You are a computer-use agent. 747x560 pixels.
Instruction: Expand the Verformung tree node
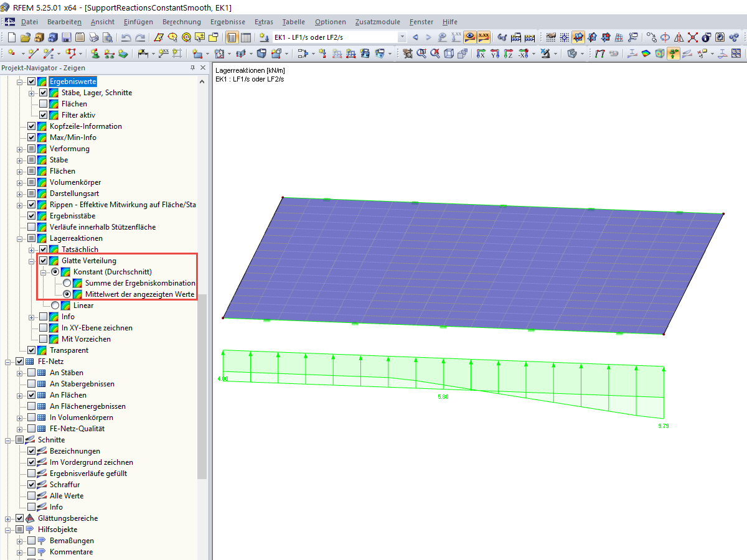pyautogui.click(x=20, y=149)
